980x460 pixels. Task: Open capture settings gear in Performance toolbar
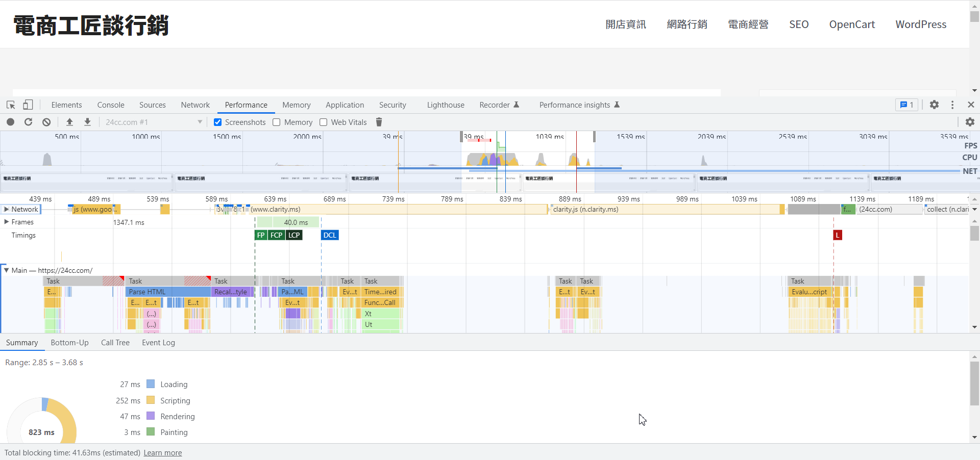[970, 122]
